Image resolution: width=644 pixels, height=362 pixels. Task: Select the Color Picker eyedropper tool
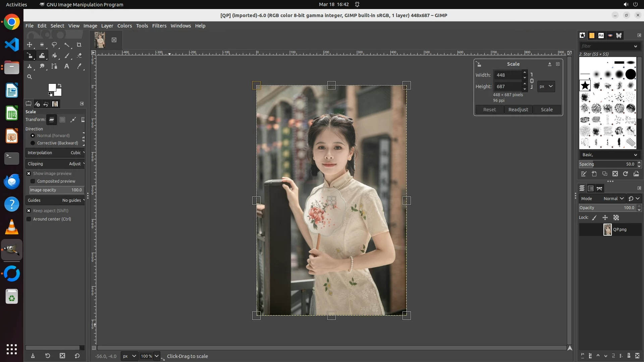[79, 66]
